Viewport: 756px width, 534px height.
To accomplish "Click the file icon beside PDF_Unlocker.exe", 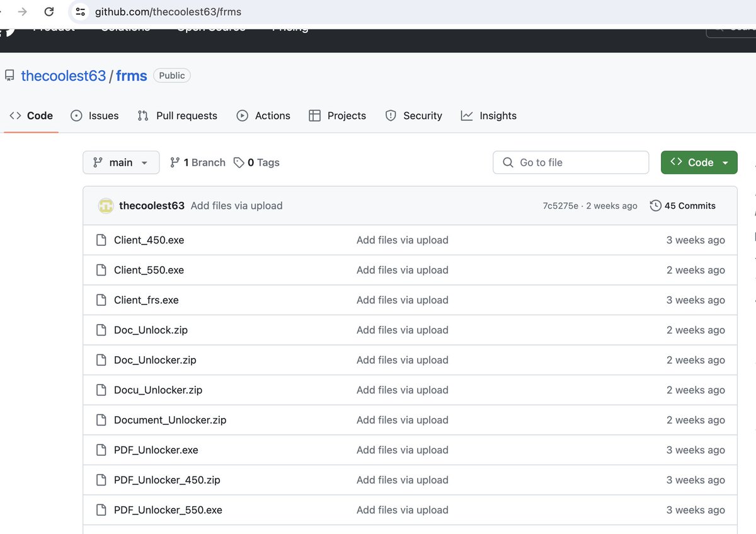I will (x=101, y=450).
